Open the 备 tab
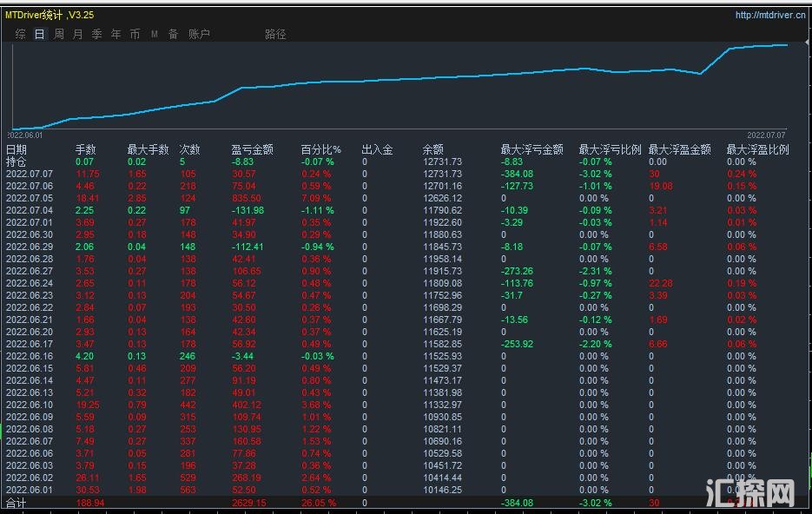This screenshot has width=812, height=514. coord(173,34)
